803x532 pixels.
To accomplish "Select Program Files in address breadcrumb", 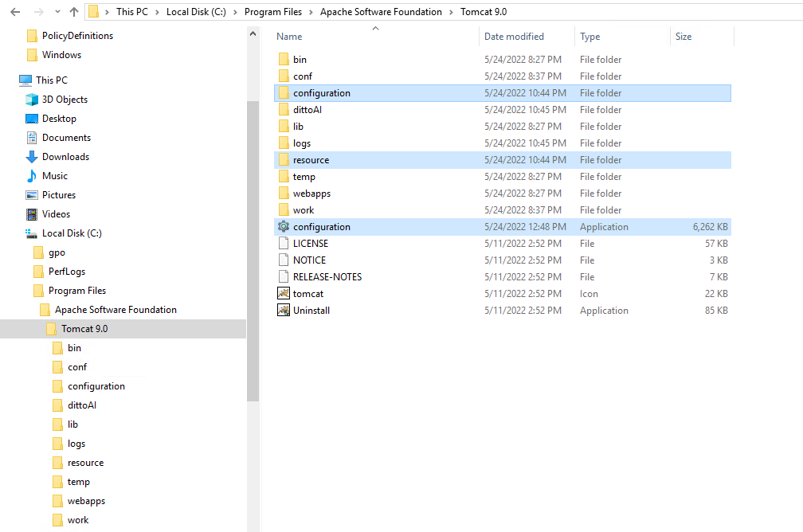I will (x=273, y=12).
